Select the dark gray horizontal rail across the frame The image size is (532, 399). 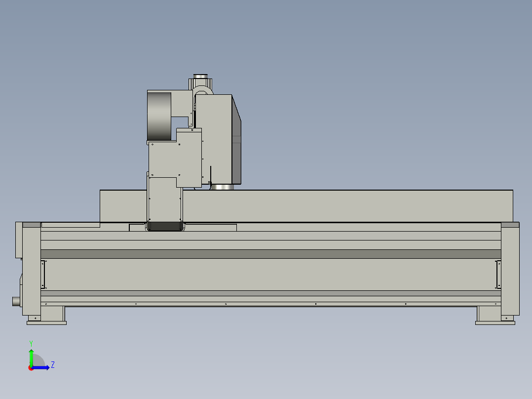(271, 254)
